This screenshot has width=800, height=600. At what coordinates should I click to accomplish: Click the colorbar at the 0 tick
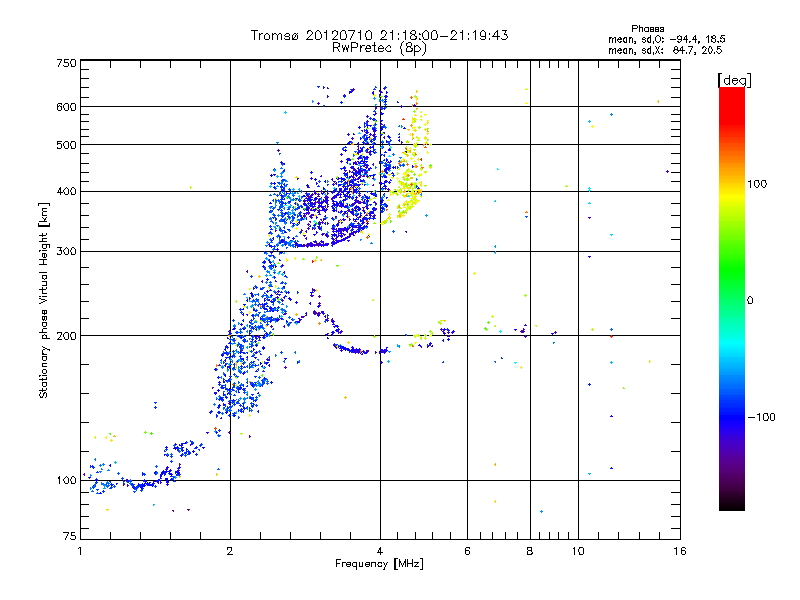tap(732, 300)
